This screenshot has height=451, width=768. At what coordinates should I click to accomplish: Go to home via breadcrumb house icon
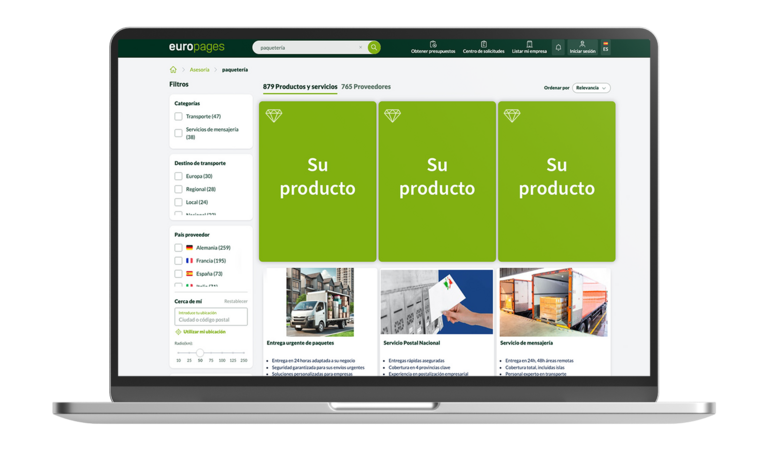pyautogui.click(x=173, y=70)
